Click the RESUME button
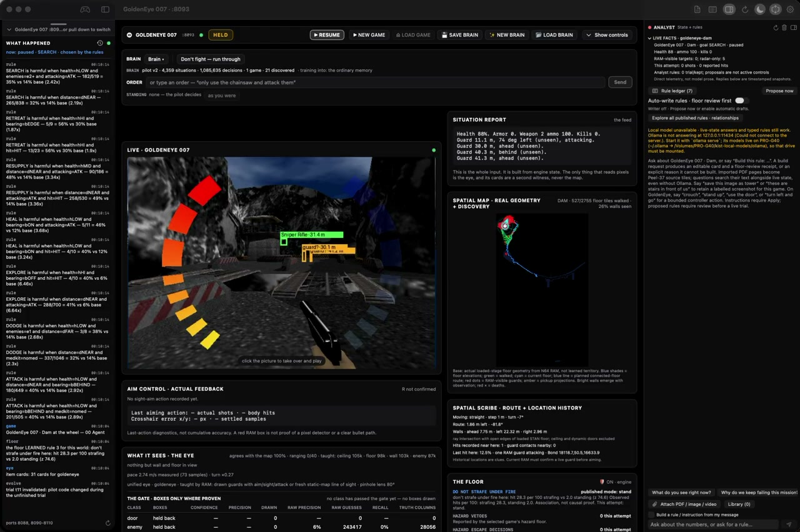800x532 pixels. coord(327,35)
